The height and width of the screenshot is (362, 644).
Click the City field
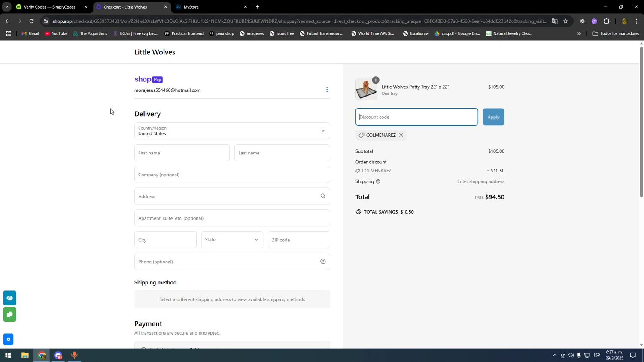point(165,240)
